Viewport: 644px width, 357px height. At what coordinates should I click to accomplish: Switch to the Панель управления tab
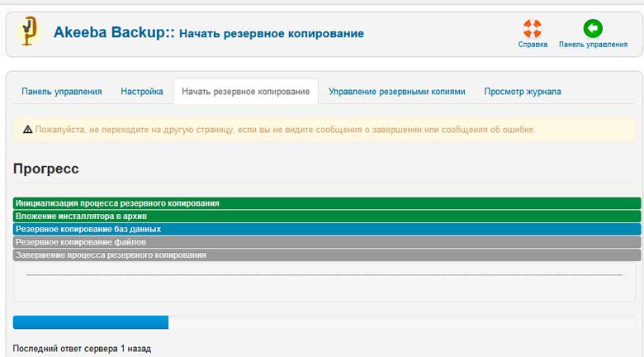coord(62,91)
